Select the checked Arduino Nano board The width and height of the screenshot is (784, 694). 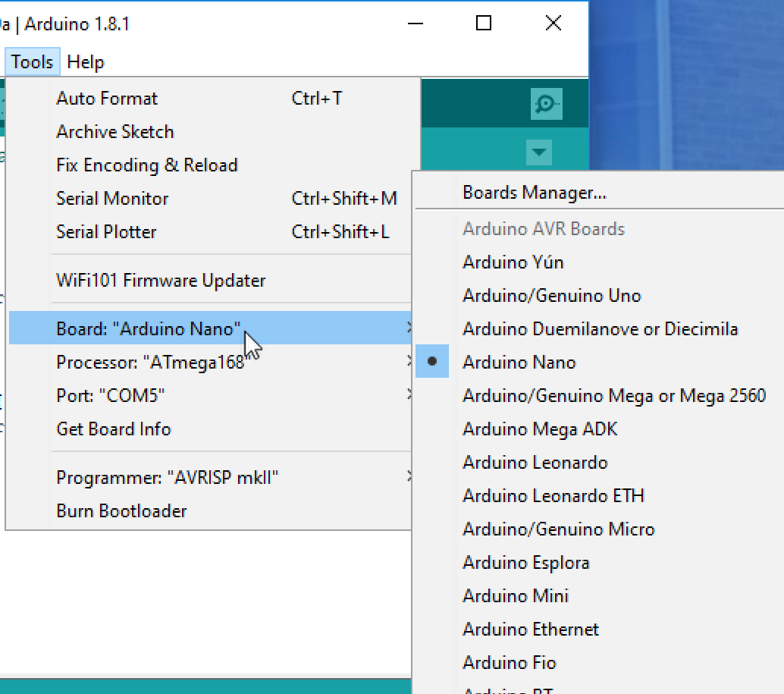(x=599, y=362)
